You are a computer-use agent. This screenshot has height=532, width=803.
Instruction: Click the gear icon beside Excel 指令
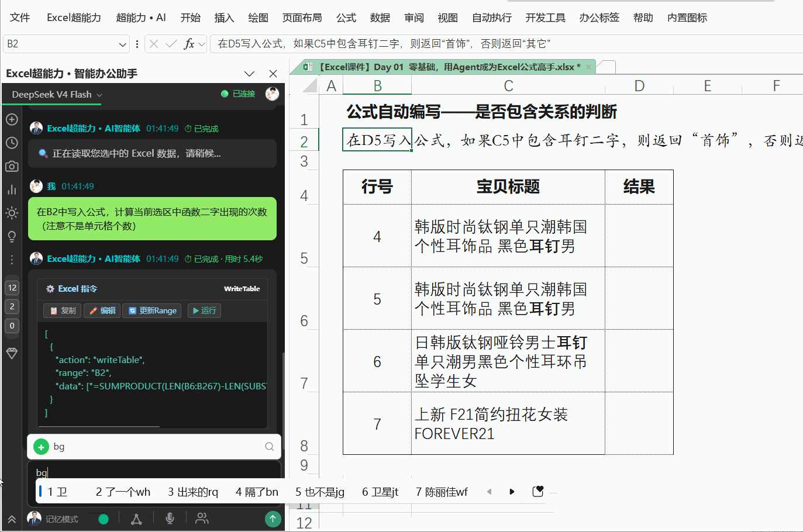[x=50, y=289]
